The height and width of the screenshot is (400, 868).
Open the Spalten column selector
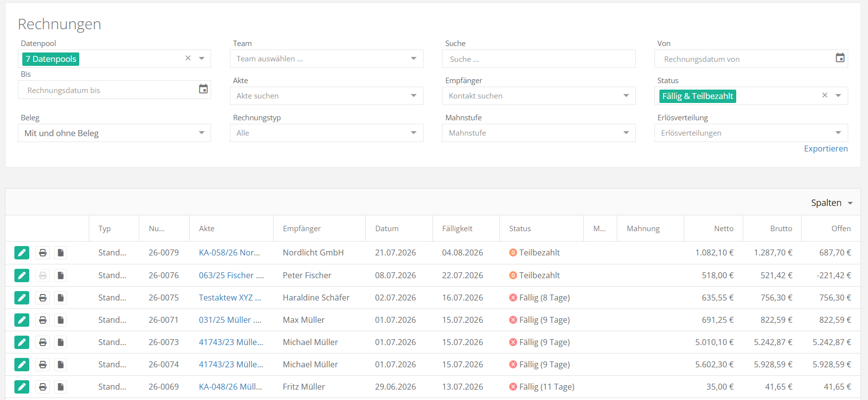click(832, 203)
